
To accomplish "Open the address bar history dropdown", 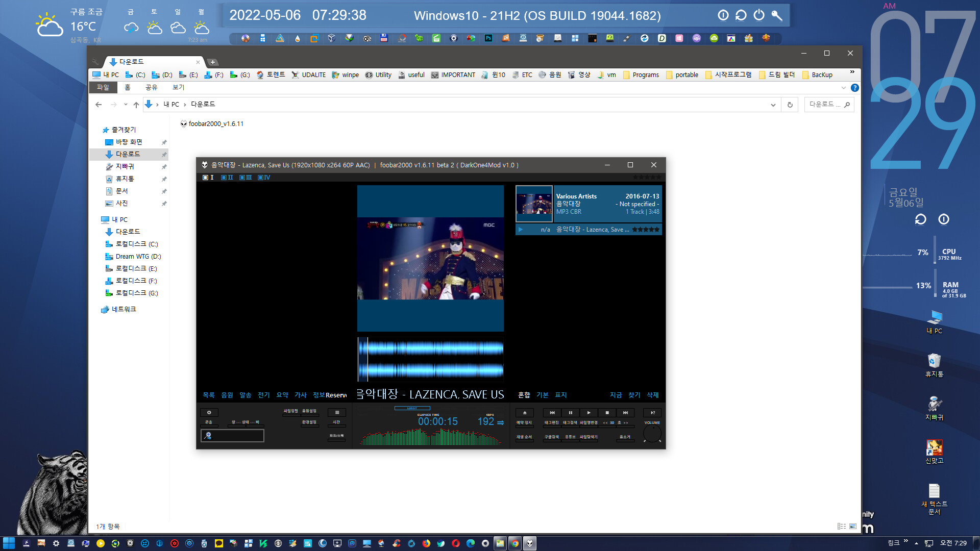I will click(773, 105).
